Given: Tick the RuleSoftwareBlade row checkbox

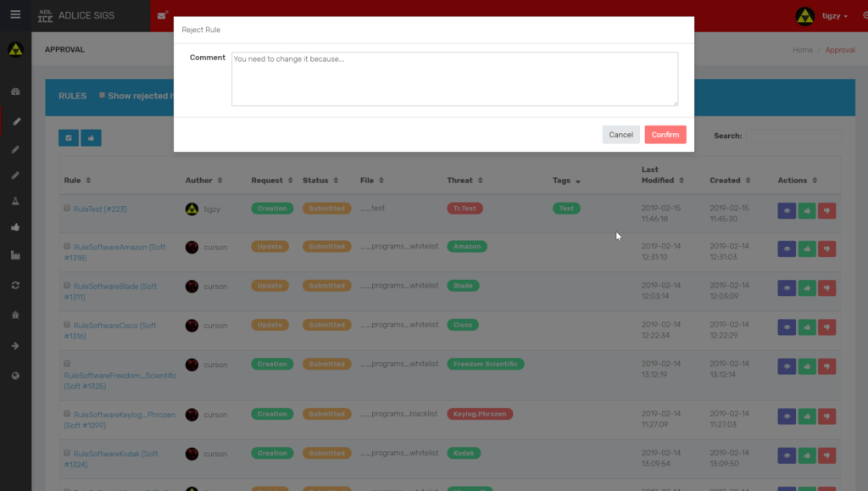Looking at the screenshot, I should pos(67,286).
